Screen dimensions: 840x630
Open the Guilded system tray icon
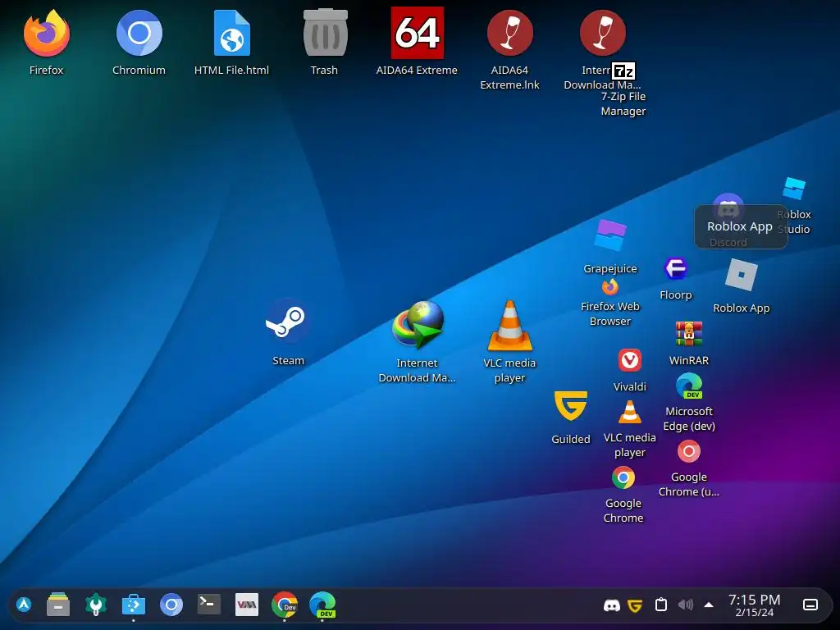click(635, 605)
